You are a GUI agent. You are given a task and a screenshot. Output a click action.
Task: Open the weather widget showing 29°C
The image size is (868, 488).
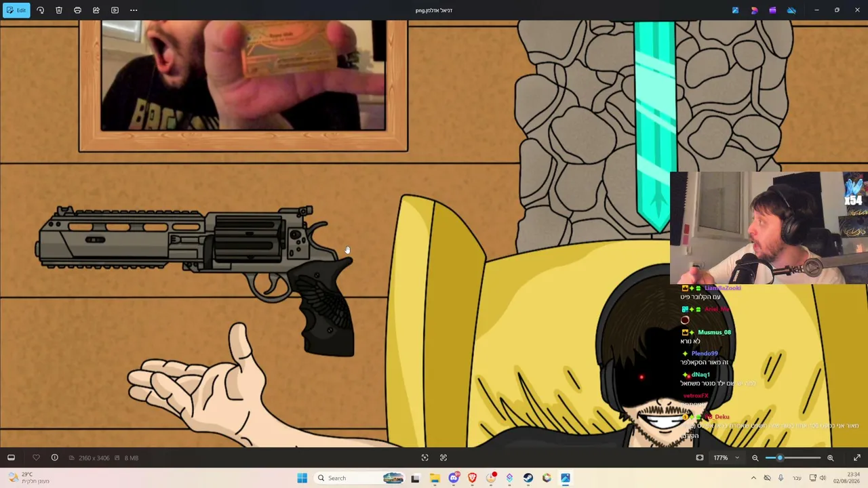29,478
